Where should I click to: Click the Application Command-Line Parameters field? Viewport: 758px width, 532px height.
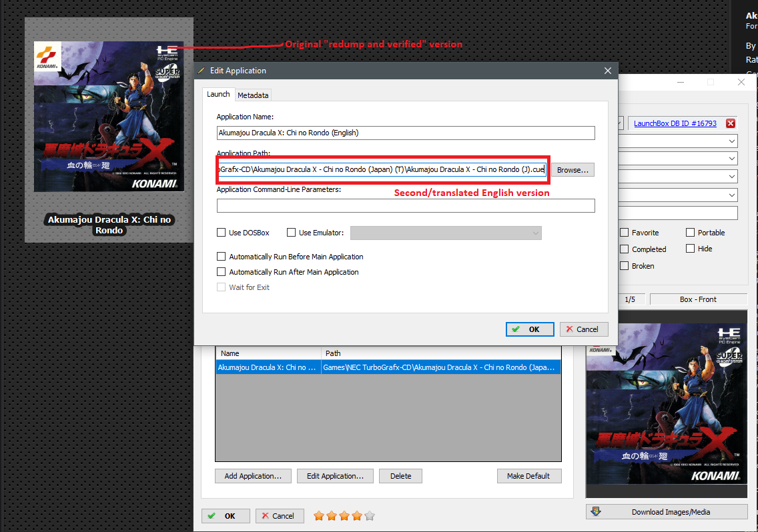(x=406, y=206)
